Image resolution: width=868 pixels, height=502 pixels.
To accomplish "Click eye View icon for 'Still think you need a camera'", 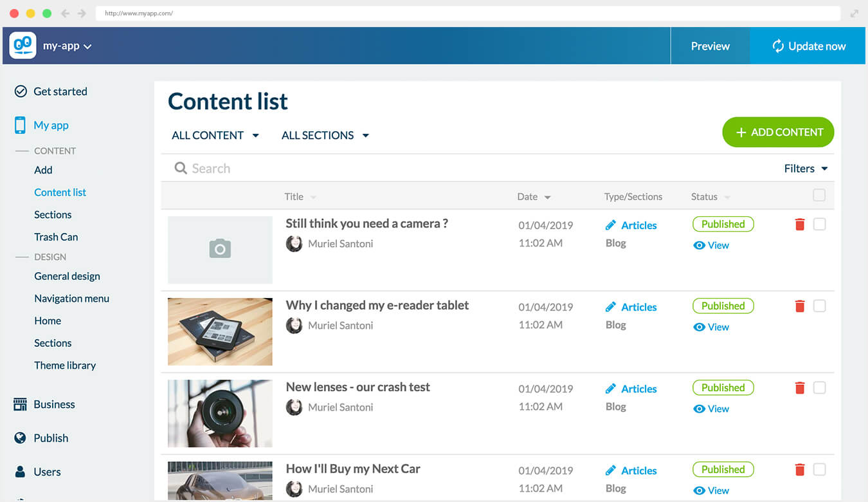I will tap(700, 245).
